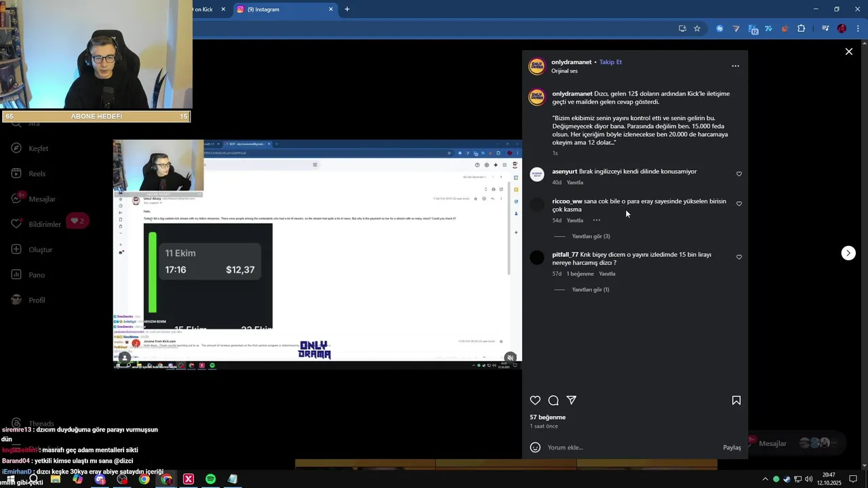Close the 'on Kick' tab
868x488 pixels.
click(x=223, y=9)
